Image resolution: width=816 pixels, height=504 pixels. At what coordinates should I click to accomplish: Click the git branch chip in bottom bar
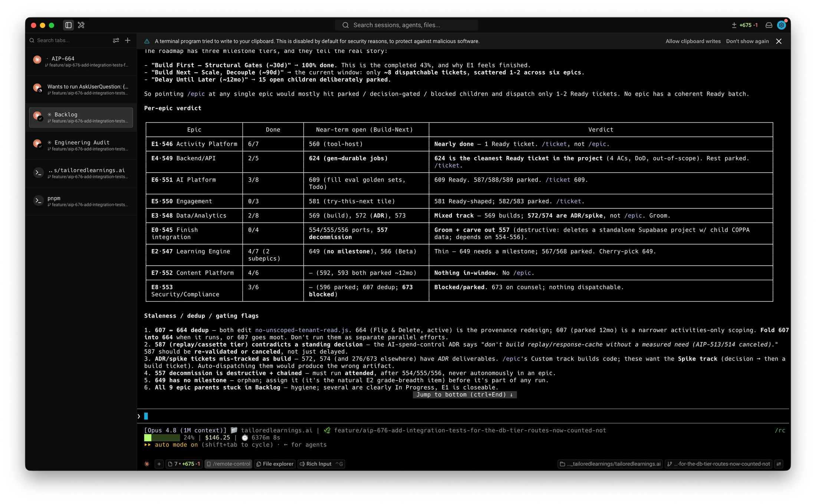pos(719,464)
